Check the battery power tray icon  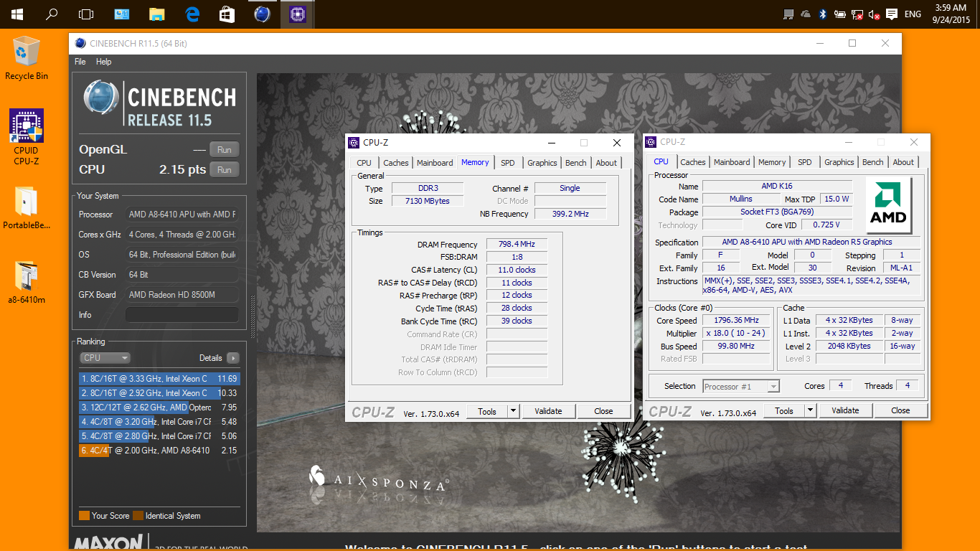(839, 14)
